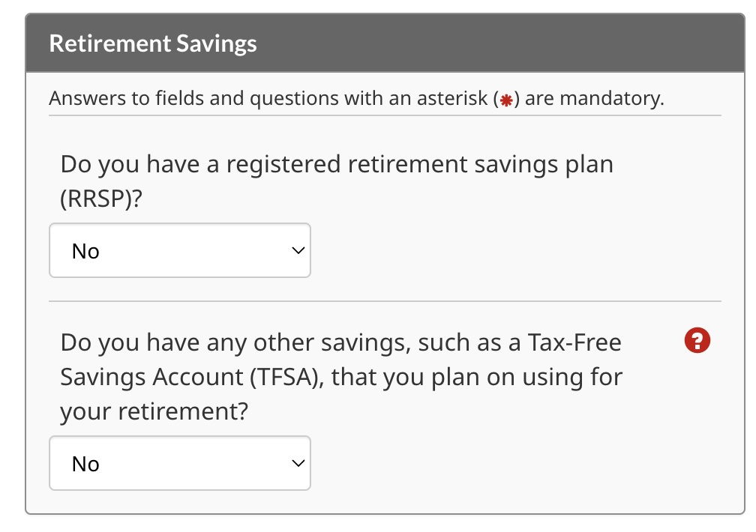The height and width of the screenshot is (532, 756).
Task: Click the "(RRSP)?" text line
Action: 101,199
